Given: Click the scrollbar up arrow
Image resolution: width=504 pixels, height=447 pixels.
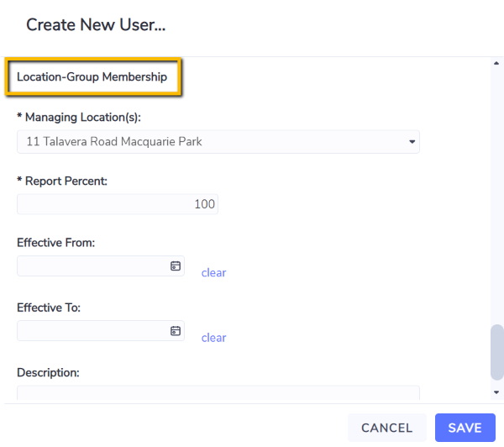Looking at the screenshot, I should click(x=496, y=63).
